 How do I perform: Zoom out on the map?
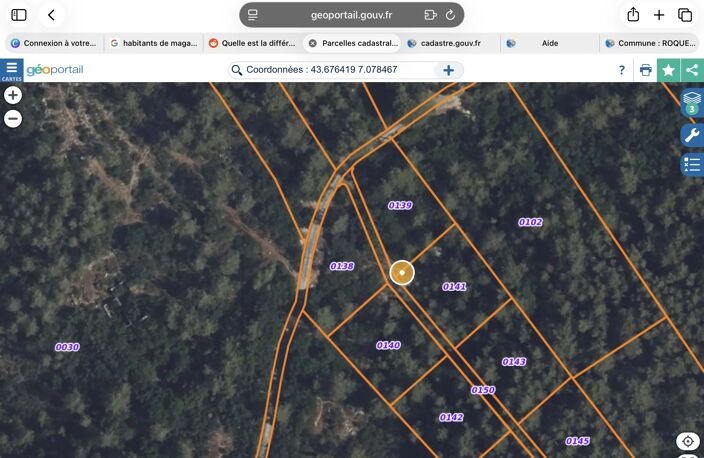click(x=13, y=119)
